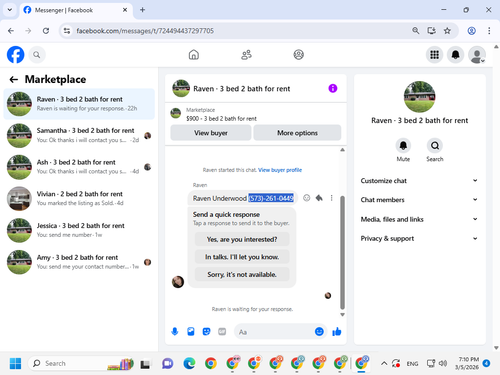Viewport: 500px width, 375px height.
Task: Select the Messenger | Facebook browser tab
Action: click(76, 10)
